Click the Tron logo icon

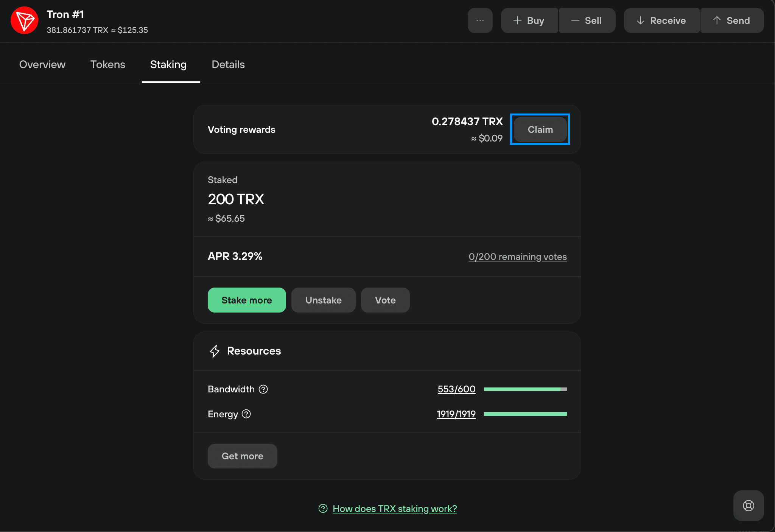(24, 20)
